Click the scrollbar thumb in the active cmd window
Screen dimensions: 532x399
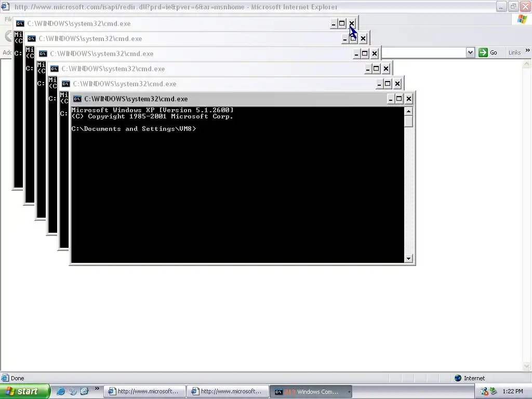pyautogui.click(x=408, y=122)
